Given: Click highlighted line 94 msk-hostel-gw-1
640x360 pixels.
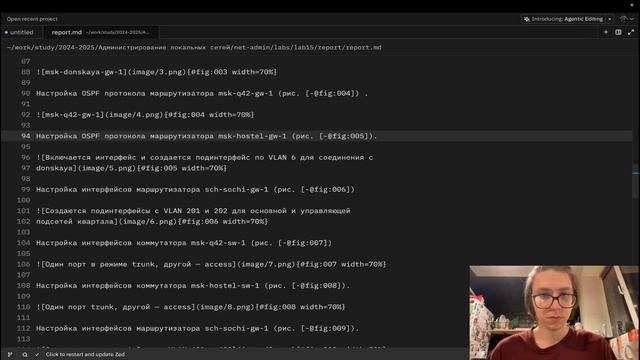Looking at the screenshot, I should pyautogui.click(x=207, y=136).
